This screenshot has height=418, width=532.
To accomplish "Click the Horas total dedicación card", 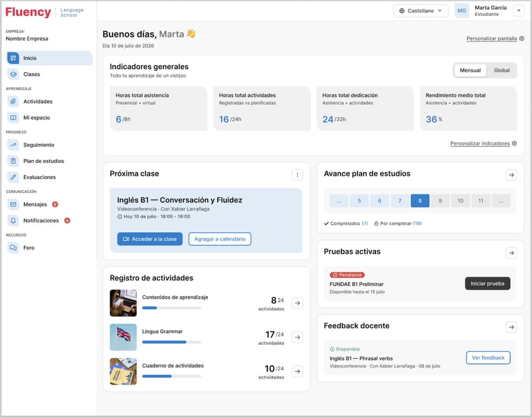I will pos(365,109).
